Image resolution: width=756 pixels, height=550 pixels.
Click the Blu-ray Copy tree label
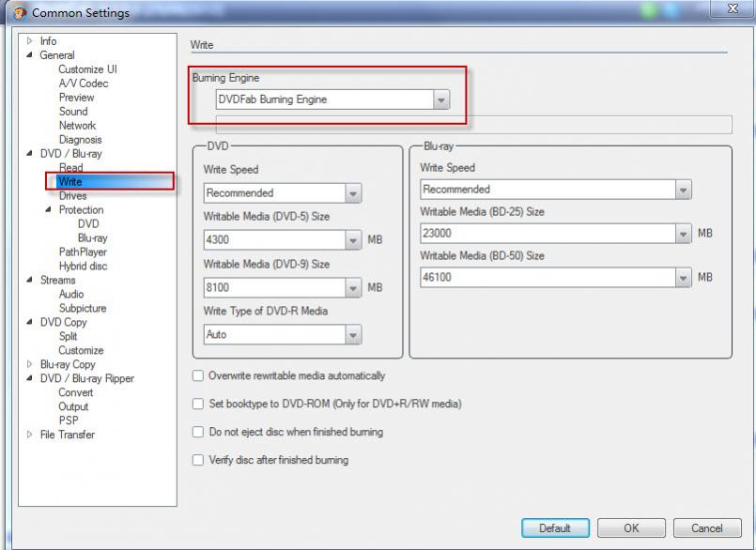[x=68, y=364]
